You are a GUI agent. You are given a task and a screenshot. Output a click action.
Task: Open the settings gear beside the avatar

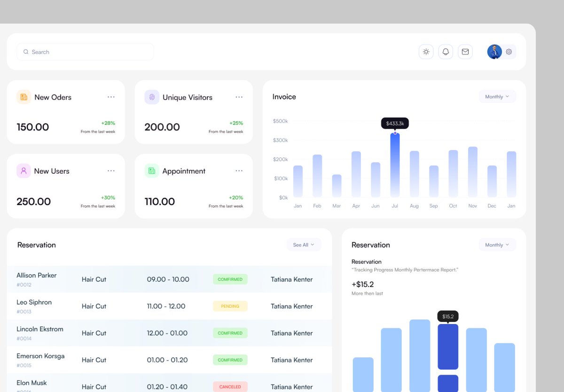click(509, 52)
